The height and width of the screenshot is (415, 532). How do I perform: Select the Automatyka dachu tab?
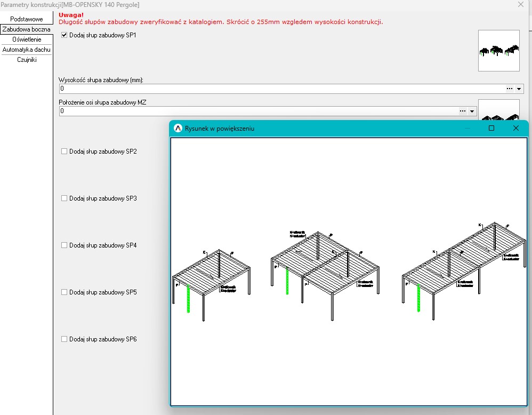tap(26, 50)
